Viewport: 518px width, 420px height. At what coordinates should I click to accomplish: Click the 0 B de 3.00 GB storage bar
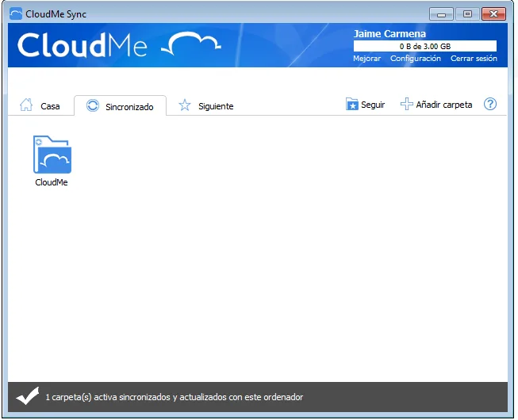425,46
